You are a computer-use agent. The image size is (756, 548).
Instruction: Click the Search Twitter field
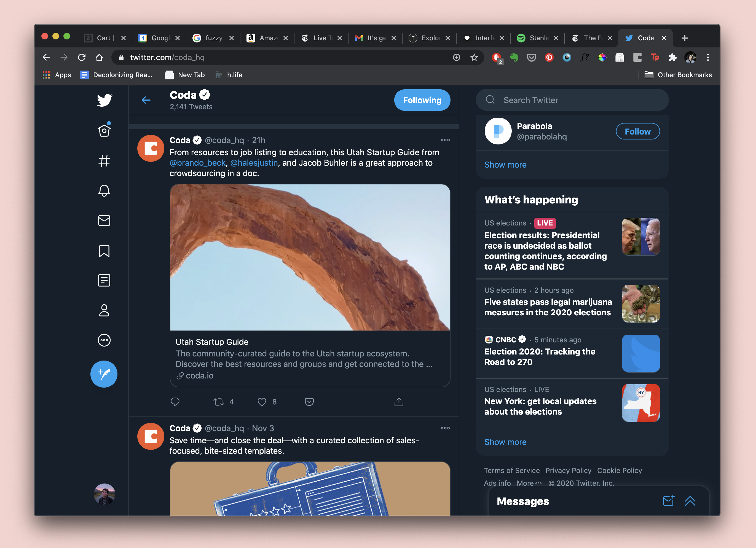coord(572,100)
